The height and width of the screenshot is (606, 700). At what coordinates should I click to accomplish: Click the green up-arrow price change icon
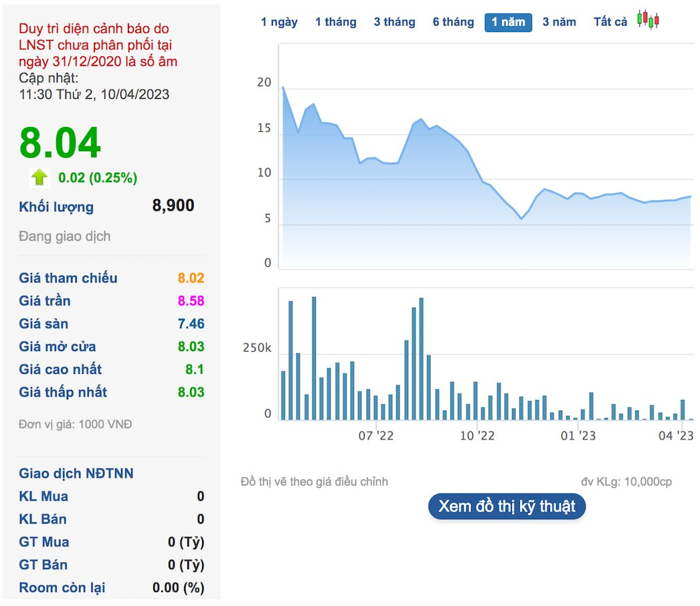click(x=39, y=177)
